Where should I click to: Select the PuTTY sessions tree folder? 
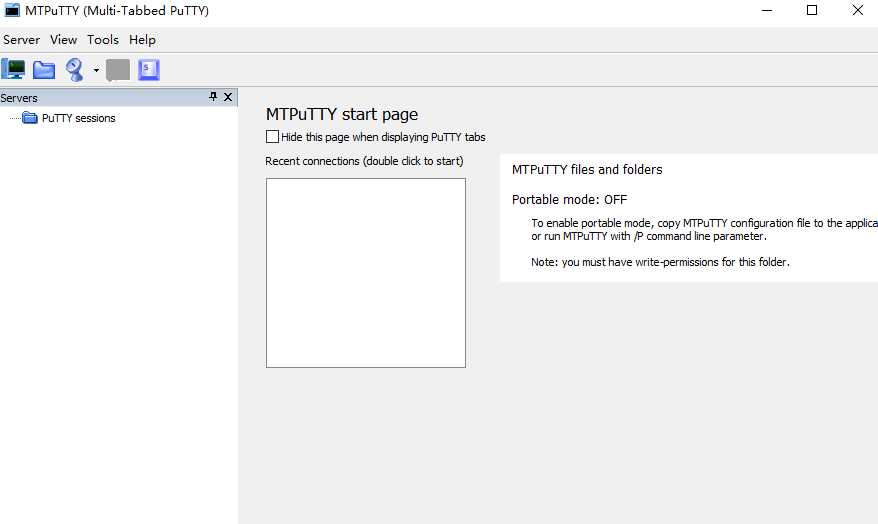[x=69, y=118]
